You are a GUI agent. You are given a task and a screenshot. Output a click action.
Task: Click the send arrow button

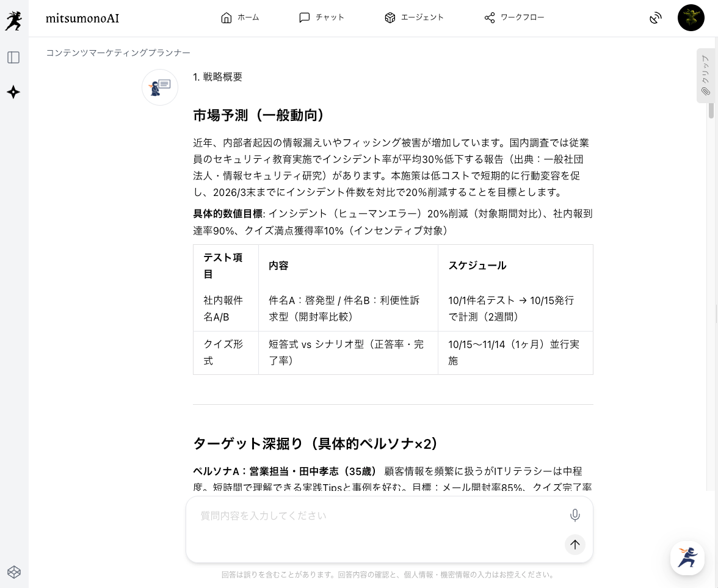[575, 545]
